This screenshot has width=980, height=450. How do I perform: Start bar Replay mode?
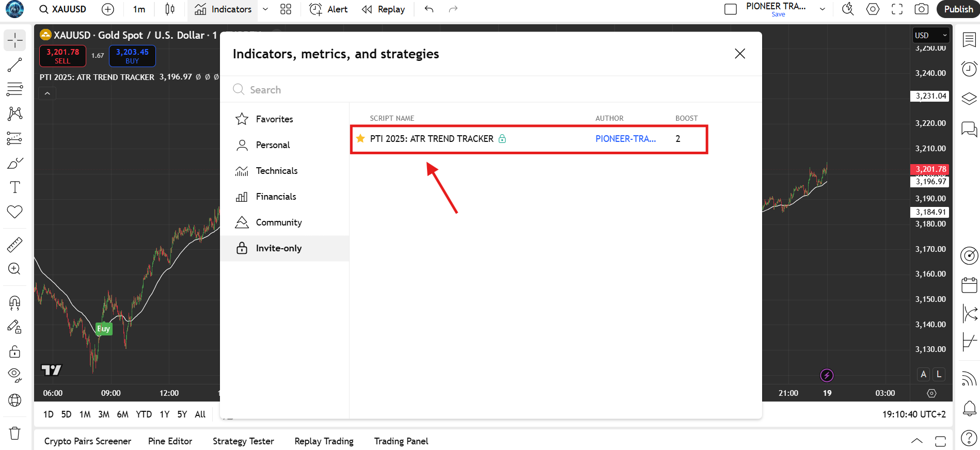tap(383, 9)
